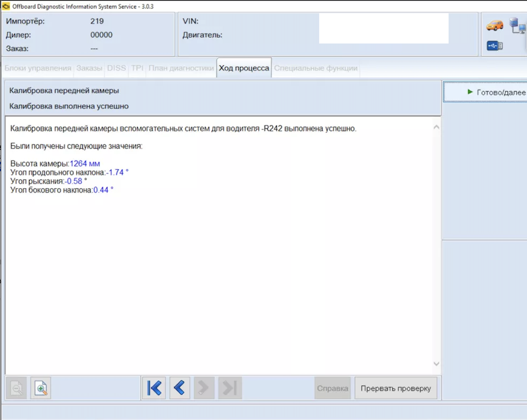Image resolution: width=527 pixels, height=420 pixels.
Task: Click the pitch angle value -1.74 °
Action: [x=117, y=172]
